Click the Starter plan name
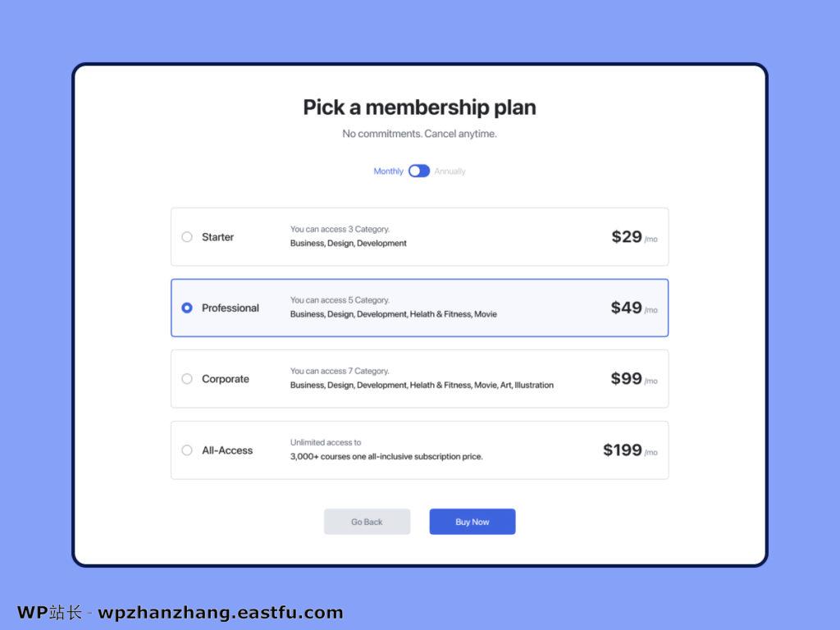840x630 pixels. 217,237
